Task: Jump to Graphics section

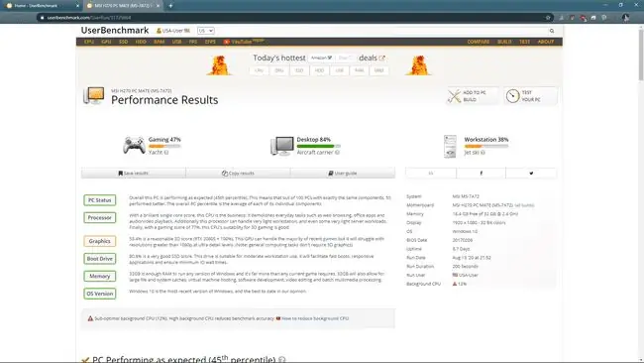Action: (x=100, y=241)
